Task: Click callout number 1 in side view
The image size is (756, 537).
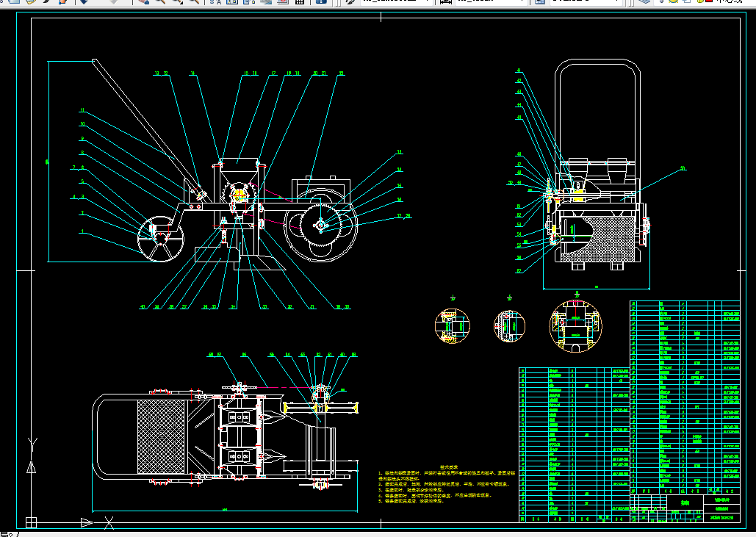Action: [x=82, y=231]
